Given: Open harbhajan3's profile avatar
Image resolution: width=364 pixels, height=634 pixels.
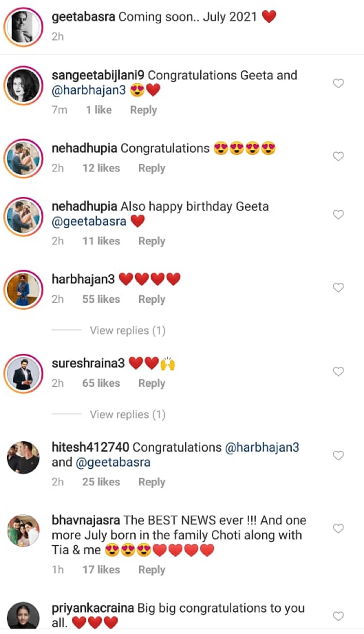Looking at the screenshot, I should coord(23,290).
